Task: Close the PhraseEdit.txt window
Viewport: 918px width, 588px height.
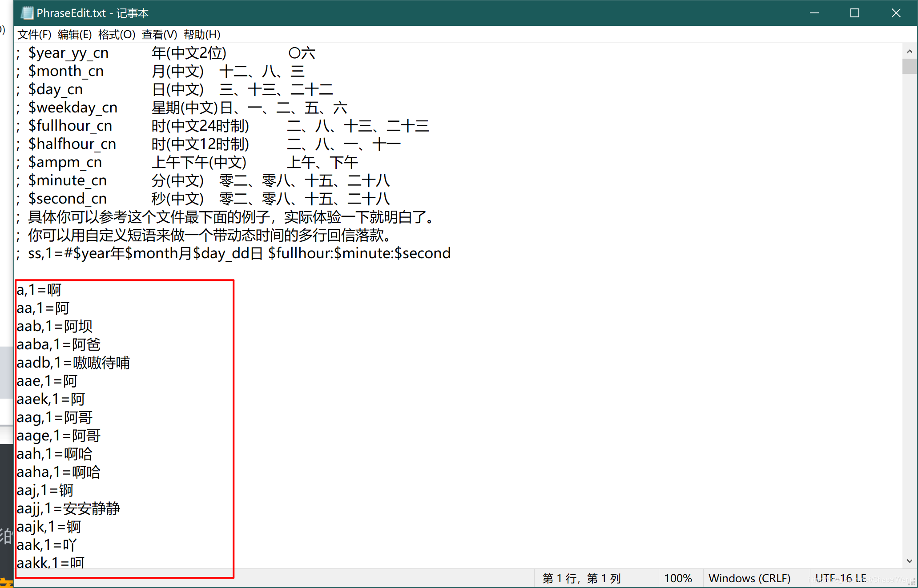Action: coord(896,13)
